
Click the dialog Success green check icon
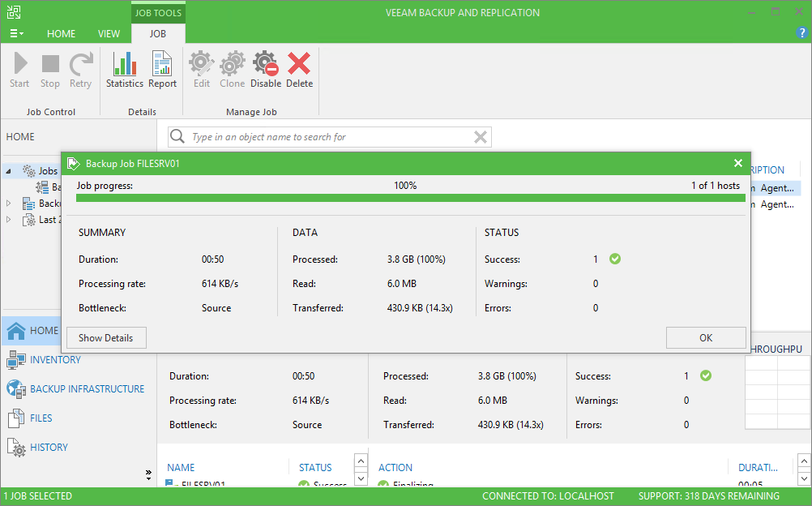615,259
